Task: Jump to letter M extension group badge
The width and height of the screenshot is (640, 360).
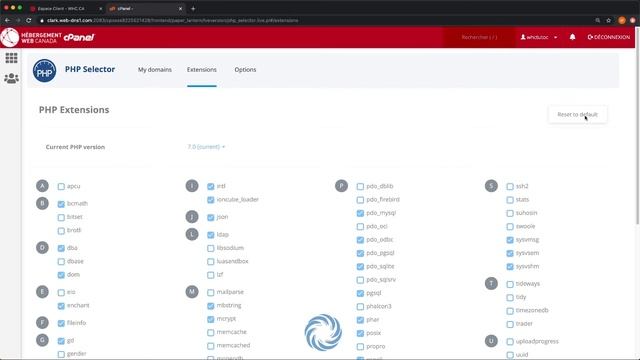Action: coord(192,292)
